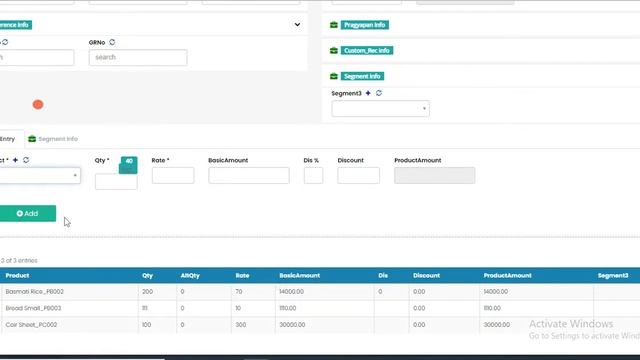Click the Custom_Rec Info briefcase icon
Screen dimensions: 640x360
334,51
